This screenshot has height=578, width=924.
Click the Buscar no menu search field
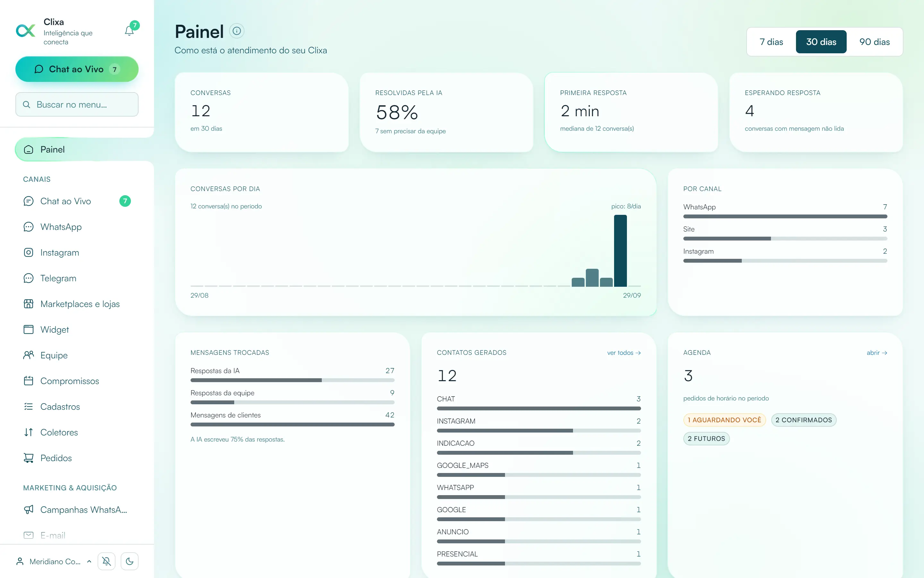click(x=77, y=104)
